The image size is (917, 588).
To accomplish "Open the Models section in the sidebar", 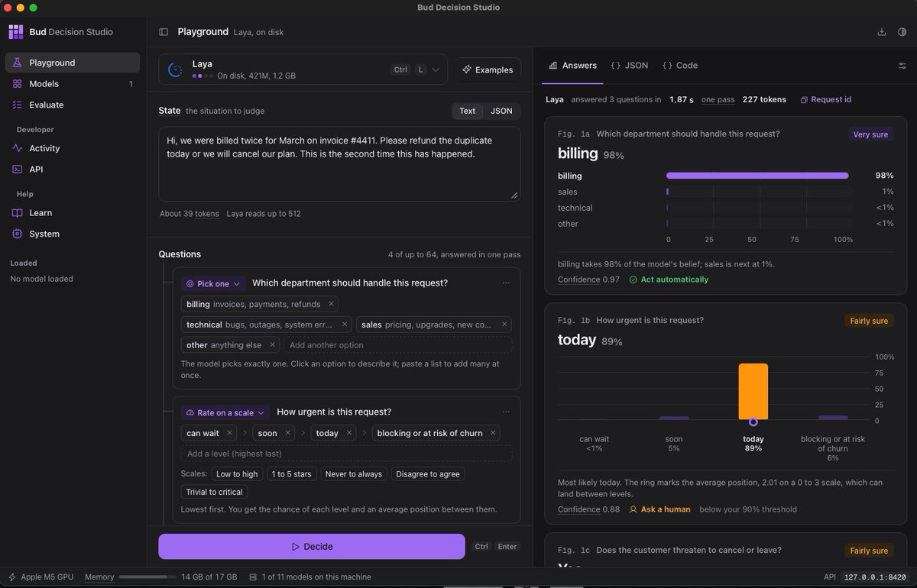I will pyautogui.click(x=73, y=84).
